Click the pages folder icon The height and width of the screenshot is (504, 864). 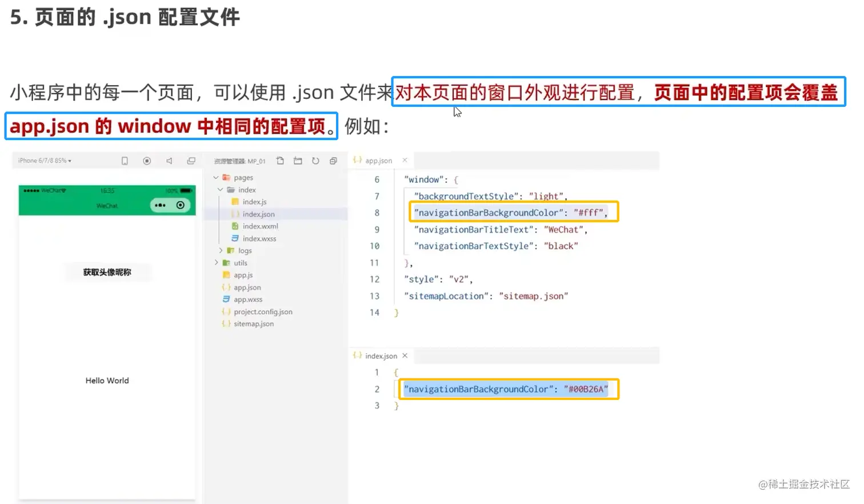[x=226, y=178]
